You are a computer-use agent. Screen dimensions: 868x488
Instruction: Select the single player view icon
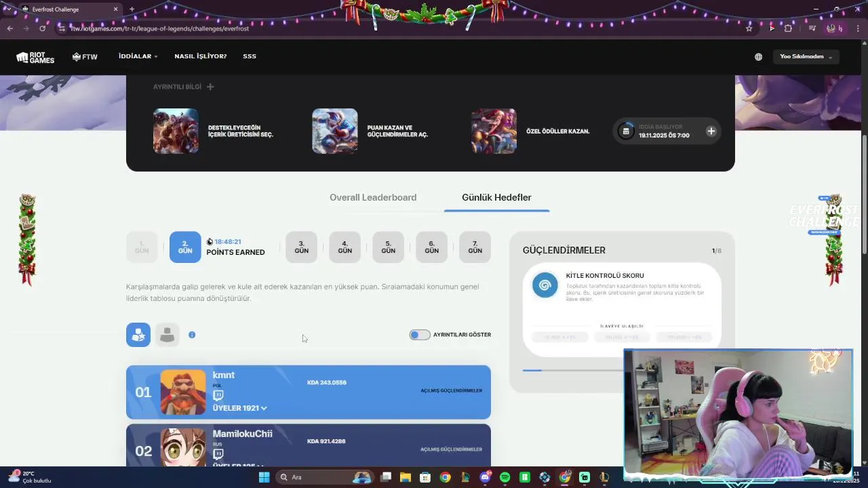tap(167, 335)
